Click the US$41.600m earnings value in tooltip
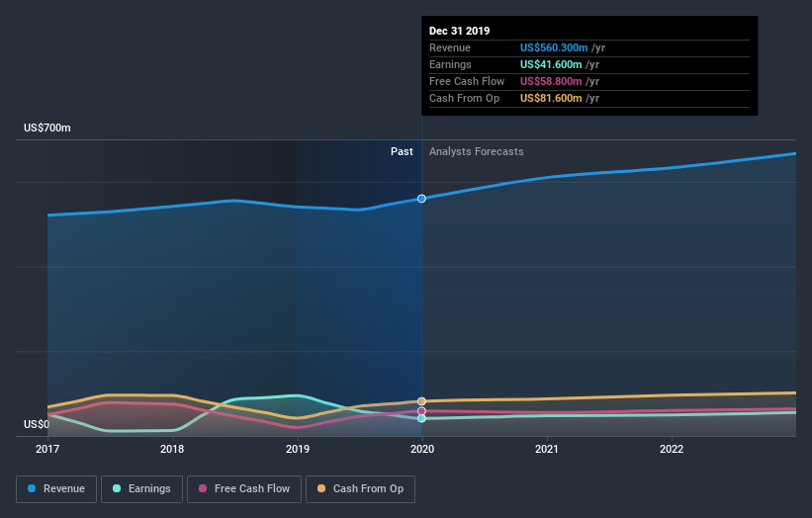The image size is (812, 518). point(551,64)
